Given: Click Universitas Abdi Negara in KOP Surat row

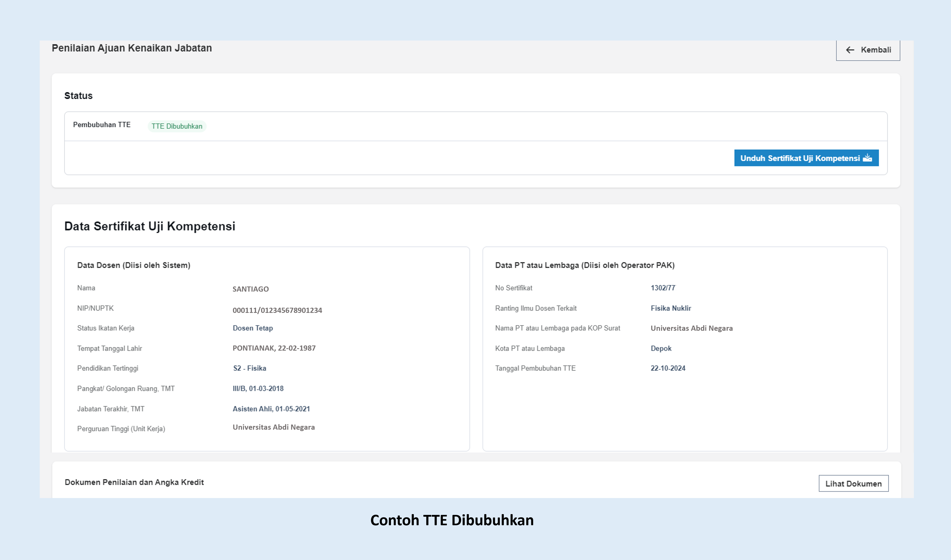Looking at the screenshot, I should coord(692,328).
